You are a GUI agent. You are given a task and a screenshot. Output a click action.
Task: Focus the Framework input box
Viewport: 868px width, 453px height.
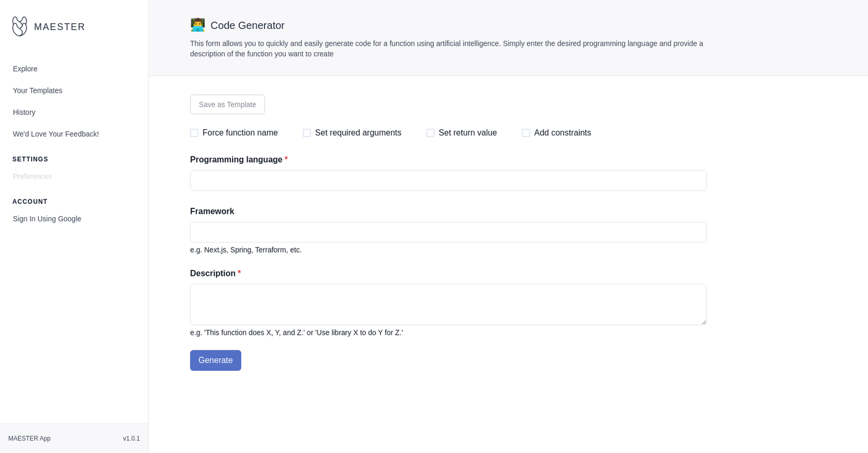448,232
